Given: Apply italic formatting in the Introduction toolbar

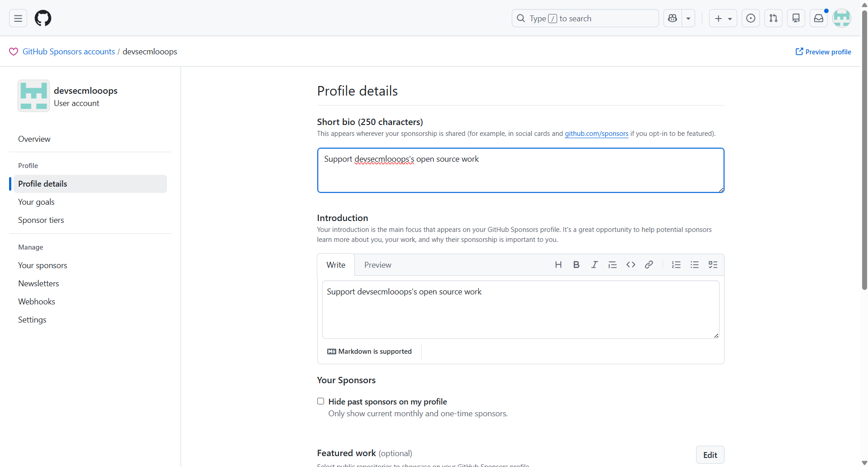Looking at the screenshot, I should [x=594, y=265].
